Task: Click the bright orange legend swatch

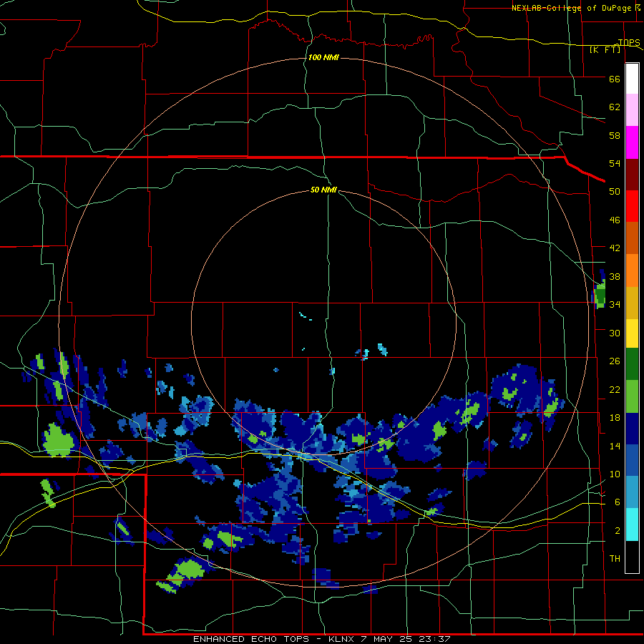Action: (632, 270)
